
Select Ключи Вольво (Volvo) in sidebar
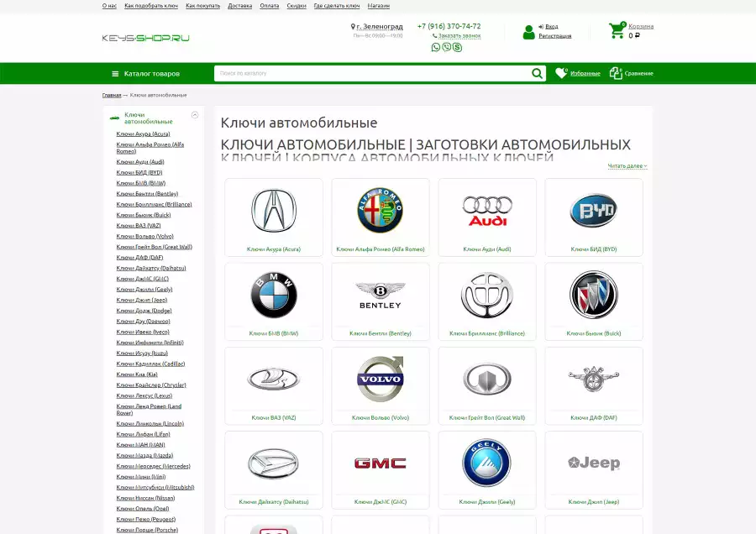point(144,236)
